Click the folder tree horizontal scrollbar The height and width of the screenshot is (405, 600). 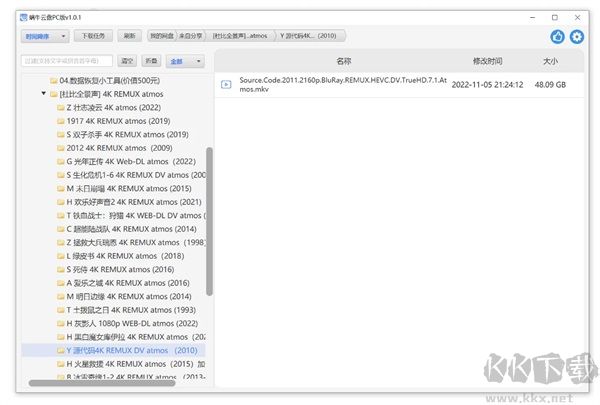[x=102, y=383]
